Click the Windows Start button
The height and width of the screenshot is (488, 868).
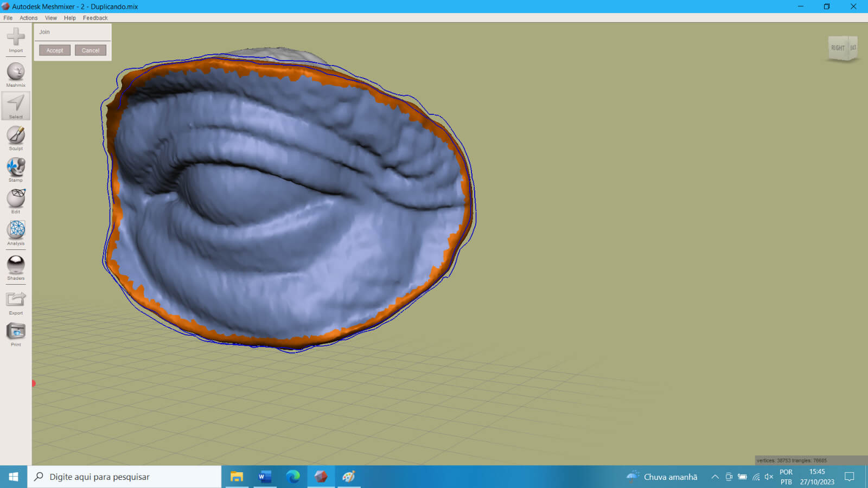click(x=14, y=477)
